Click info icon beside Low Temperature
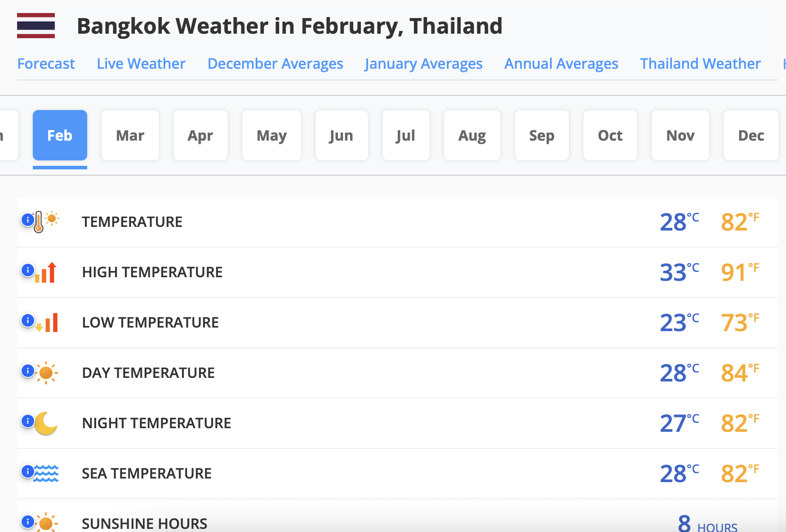Image resolution: width=786 pixels, height=532 pixels. [28, 320]
